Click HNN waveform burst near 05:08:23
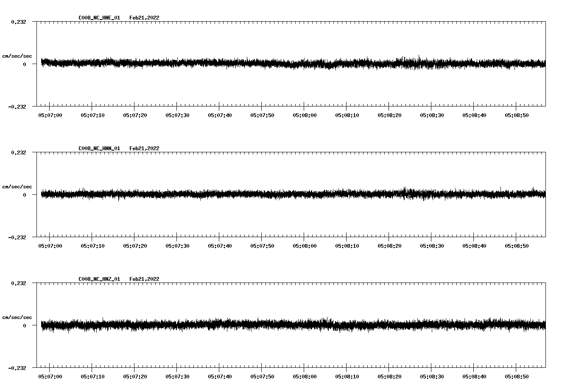The height and width of the screenshot is (392, 576). [405, 193]
